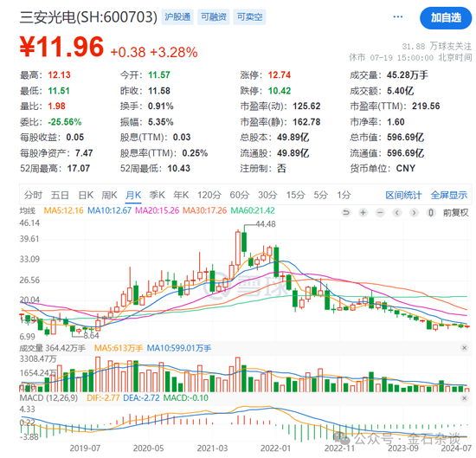The height and width of the screenshot is (458, 476).
Task: Zoom out the chart with minus icon
Action: point(380,213)
